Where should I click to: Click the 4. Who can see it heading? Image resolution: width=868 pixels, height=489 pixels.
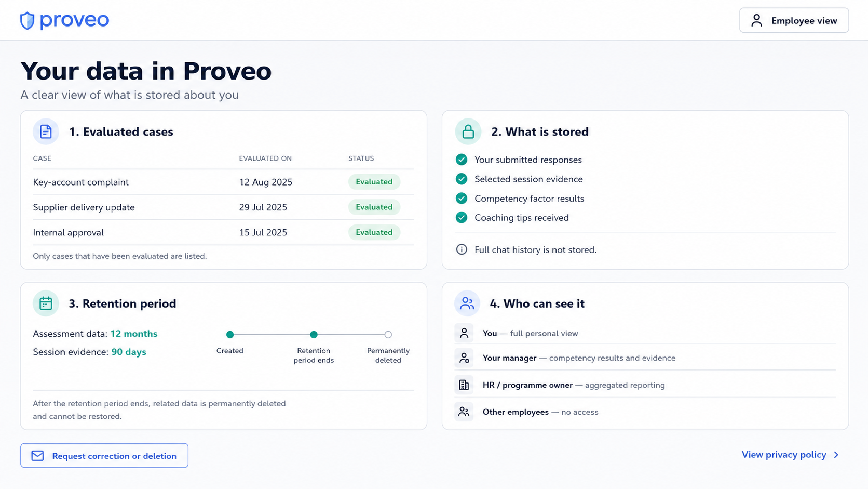[537, 303]
